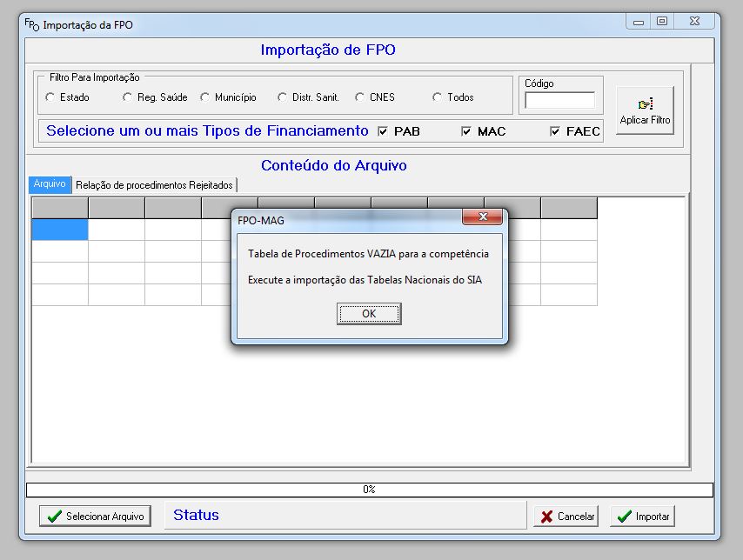The height and width of the screenshot is (560, 743).
Task: Uncheck the PAB financing checkbox
Action: 383,131
